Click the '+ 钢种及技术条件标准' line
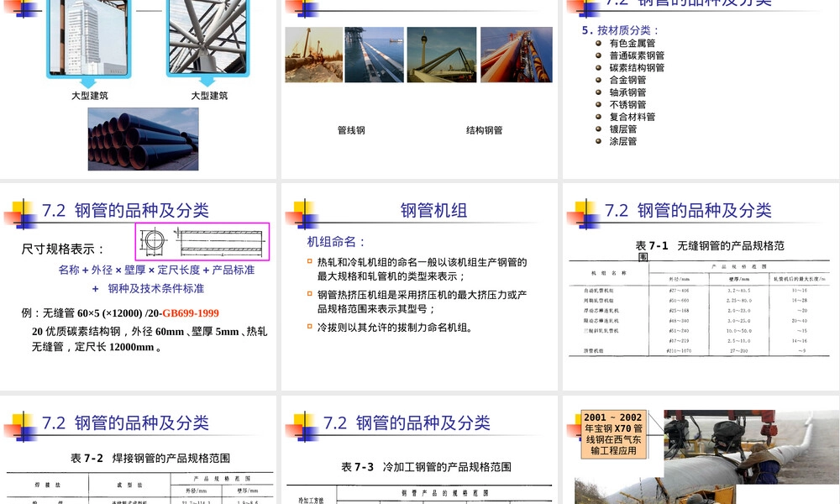 click(x=148, y=289)
